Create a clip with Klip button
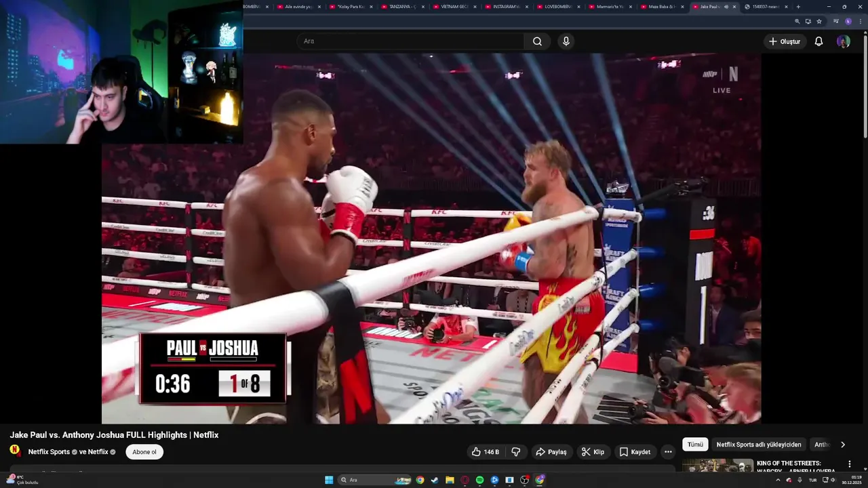Image resolution: width=868 pixels, height=488 pixels. pos(593,452)
